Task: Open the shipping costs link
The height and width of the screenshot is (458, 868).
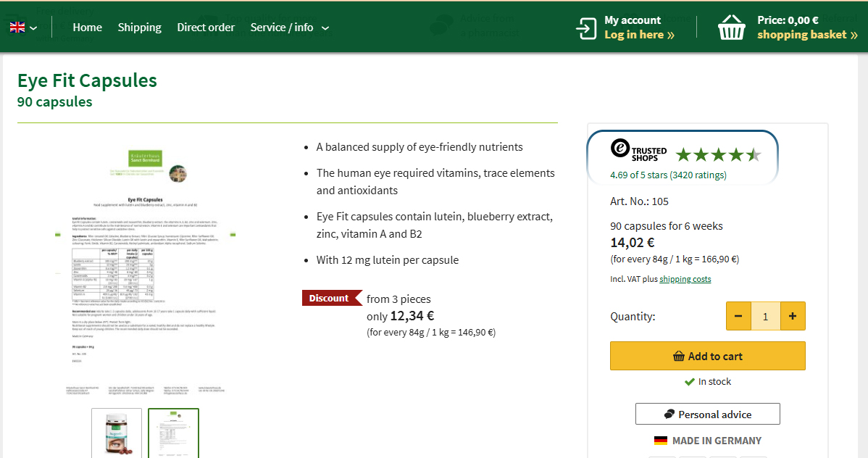Action: (x=685, y=279)
